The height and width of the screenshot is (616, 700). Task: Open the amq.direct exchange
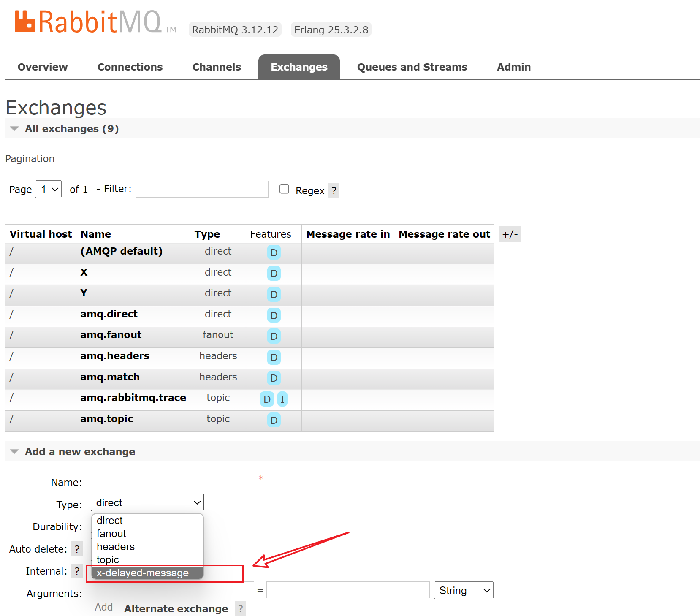point(109,314)
